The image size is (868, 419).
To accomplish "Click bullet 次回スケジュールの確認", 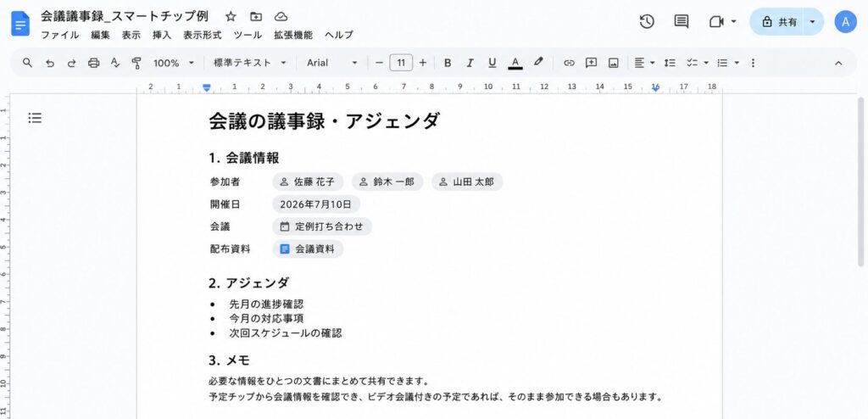I will point(286,333).
